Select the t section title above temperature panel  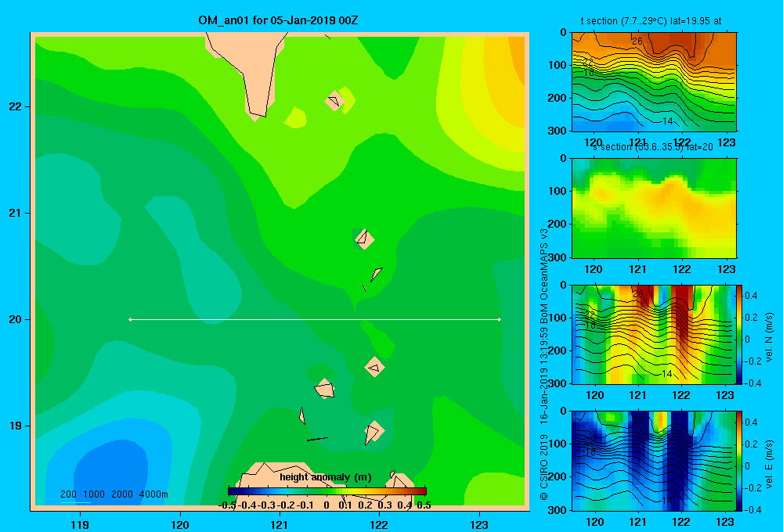651,21
